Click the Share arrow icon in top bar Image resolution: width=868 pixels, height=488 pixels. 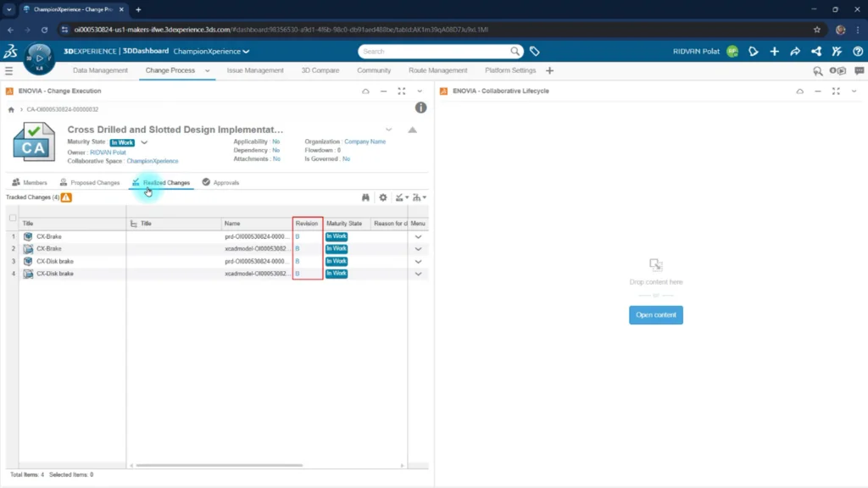tap(795, 52)
